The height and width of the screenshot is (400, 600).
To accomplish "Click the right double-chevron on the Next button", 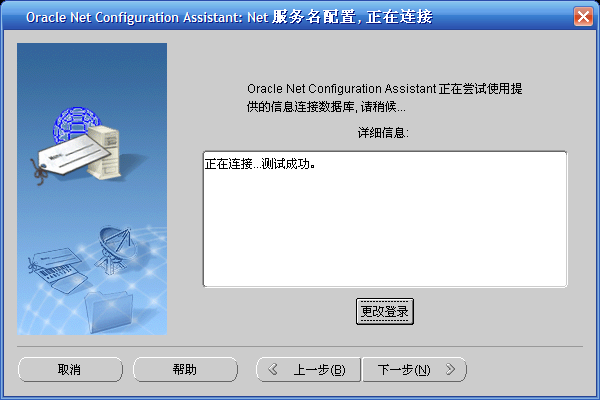I will [x=451, y=369].
